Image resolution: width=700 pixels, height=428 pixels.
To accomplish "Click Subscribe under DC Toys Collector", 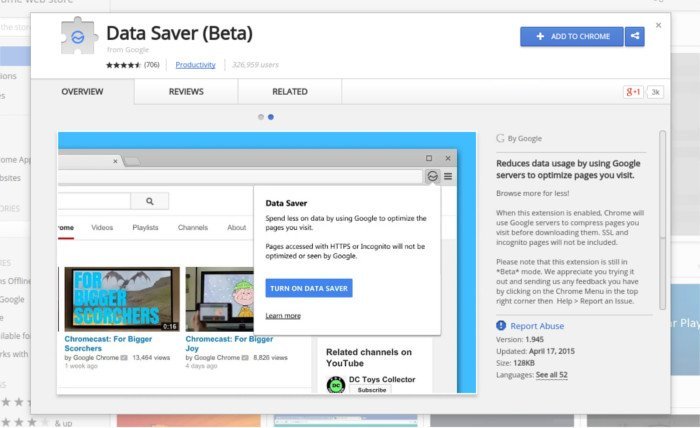I will (x=371, y=390).
